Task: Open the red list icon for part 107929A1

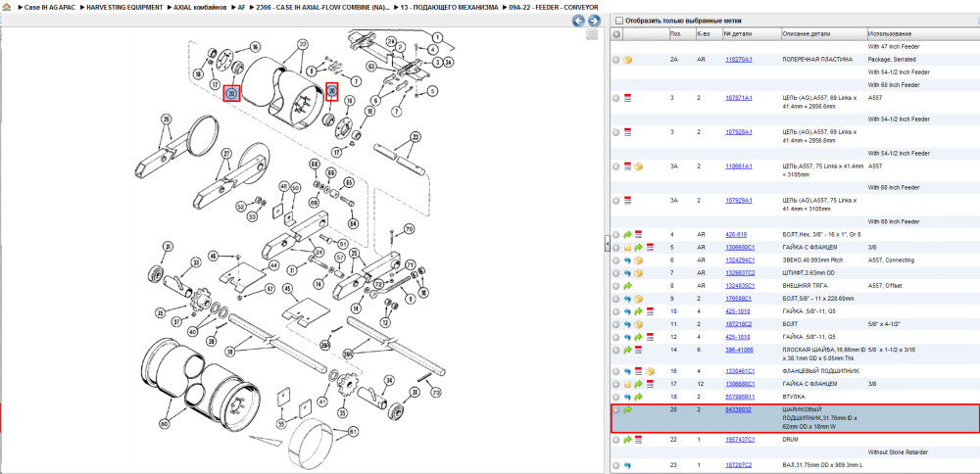Action: point(628,201)
